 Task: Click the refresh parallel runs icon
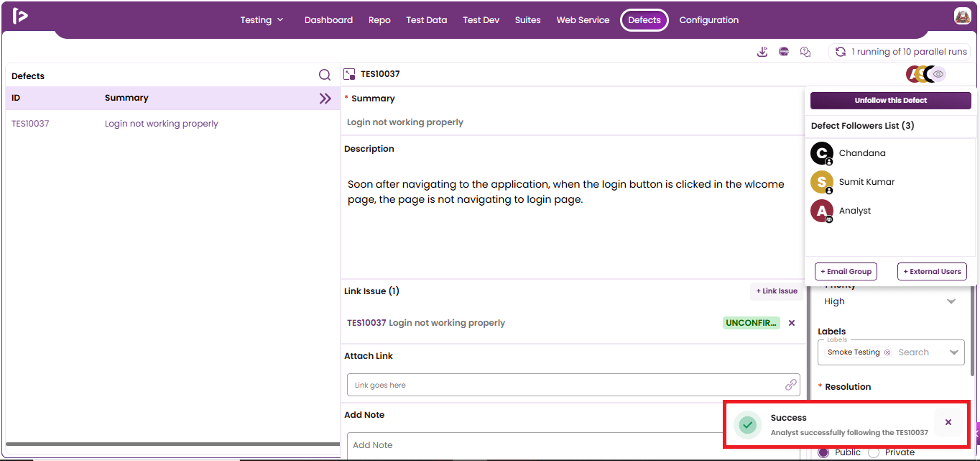[841, 52]
